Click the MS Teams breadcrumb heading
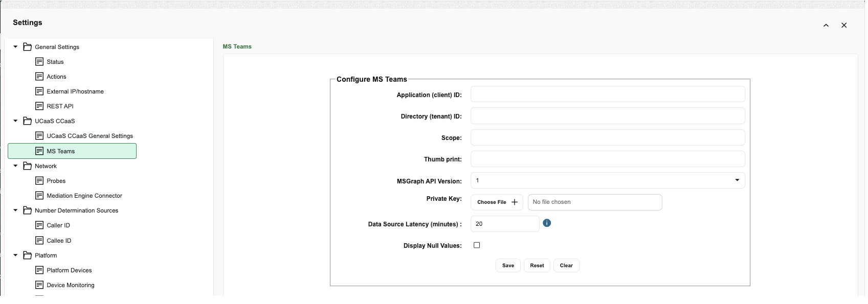 [237, 46]
